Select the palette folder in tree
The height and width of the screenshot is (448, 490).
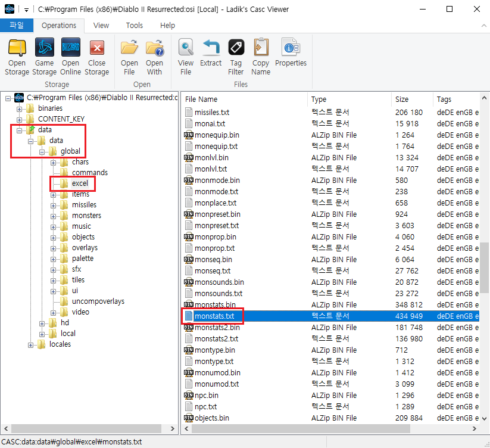click(x=83, y=259)
